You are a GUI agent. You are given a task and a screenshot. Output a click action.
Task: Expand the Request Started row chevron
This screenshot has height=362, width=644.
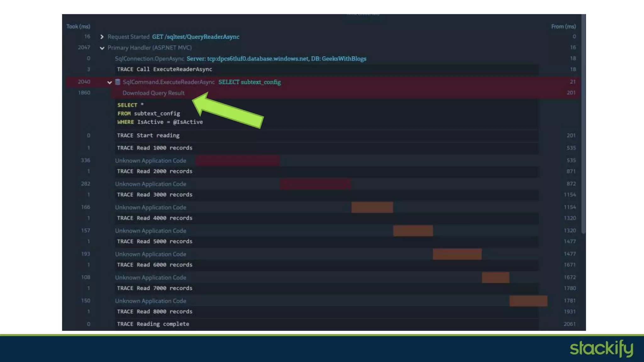[x=102, y=37]
